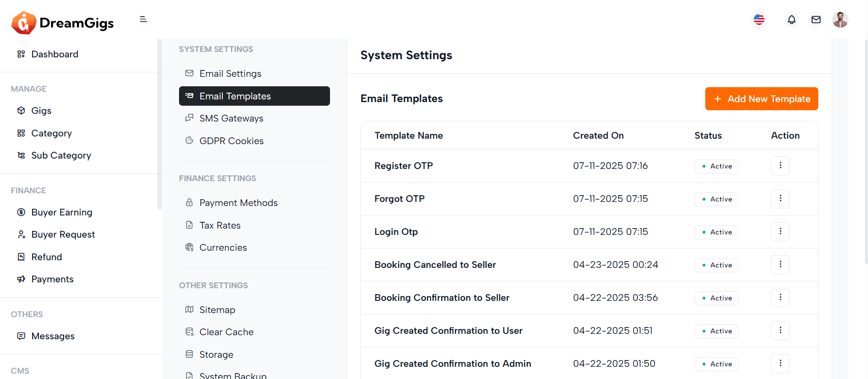Image resolution: width=868 pixels, height=379 pixels.
Task: Navigate to Tax Rates settings
Action: (220, 225)
